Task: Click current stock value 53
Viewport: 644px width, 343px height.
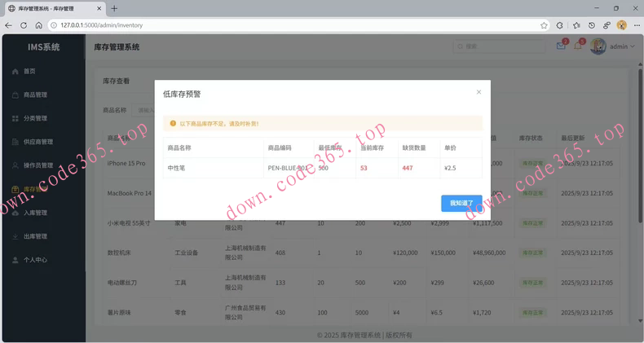Action: click(x=364, y=168)
